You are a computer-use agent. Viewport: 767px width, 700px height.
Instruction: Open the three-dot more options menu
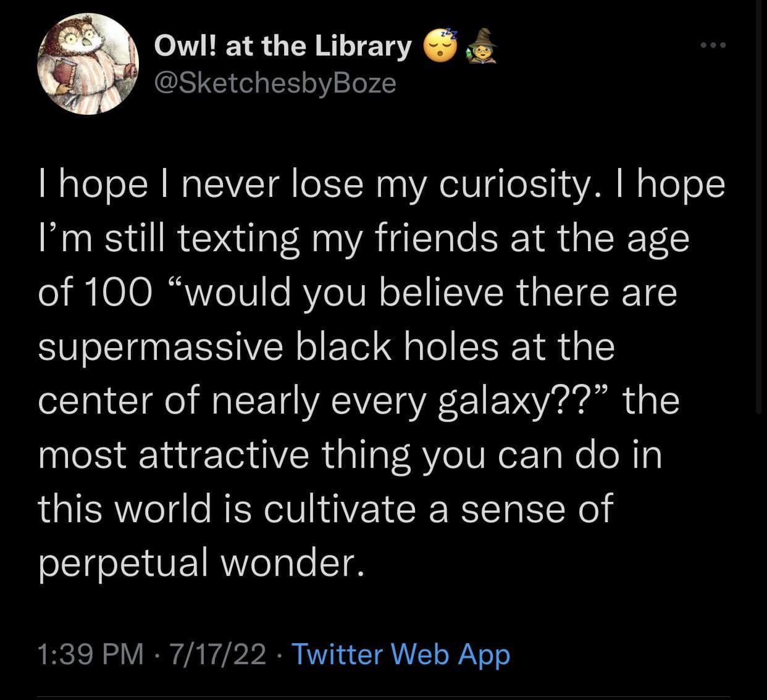(715, 45)
